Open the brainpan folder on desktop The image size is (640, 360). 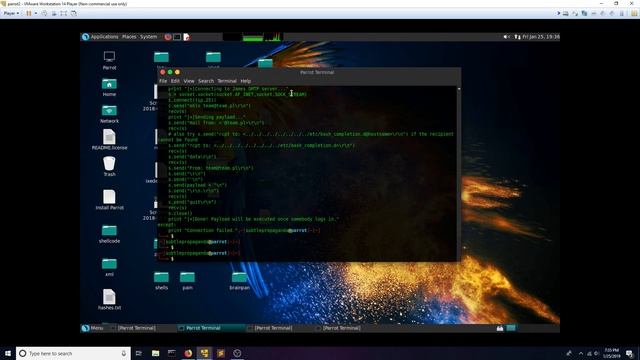tap(239, 281)
